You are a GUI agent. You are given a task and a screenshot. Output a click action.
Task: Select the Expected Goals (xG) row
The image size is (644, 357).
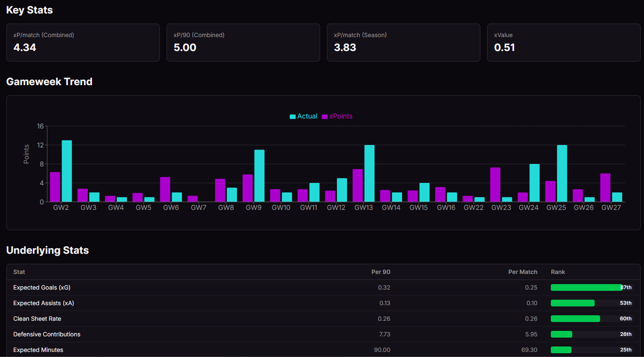tap(42, 287)
